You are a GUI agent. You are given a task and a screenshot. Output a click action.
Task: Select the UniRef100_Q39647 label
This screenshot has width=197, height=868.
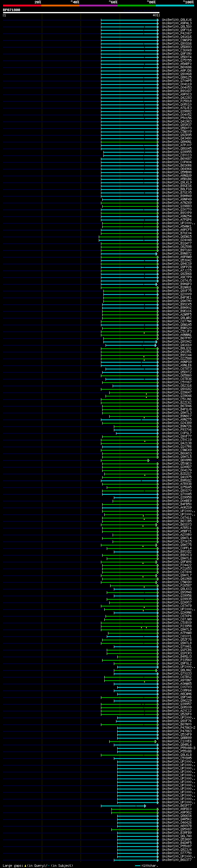(x=176, y=393)
